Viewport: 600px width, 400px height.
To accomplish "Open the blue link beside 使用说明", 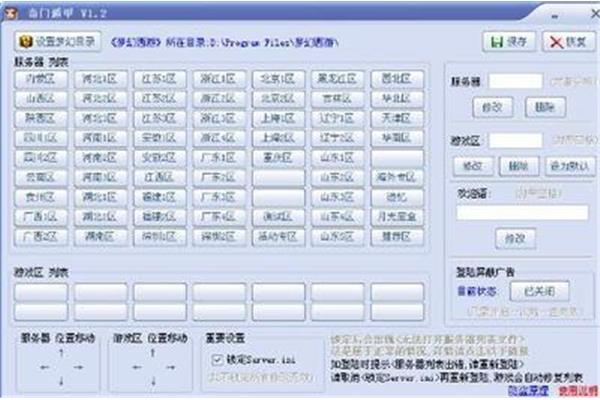I will [528, 391].
